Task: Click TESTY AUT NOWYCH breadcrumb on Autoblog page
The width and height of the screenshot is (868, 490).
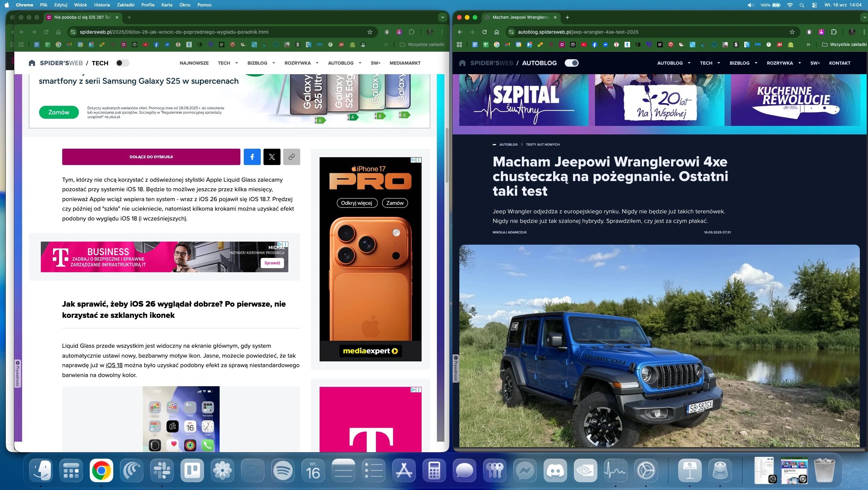Action: 543,145
